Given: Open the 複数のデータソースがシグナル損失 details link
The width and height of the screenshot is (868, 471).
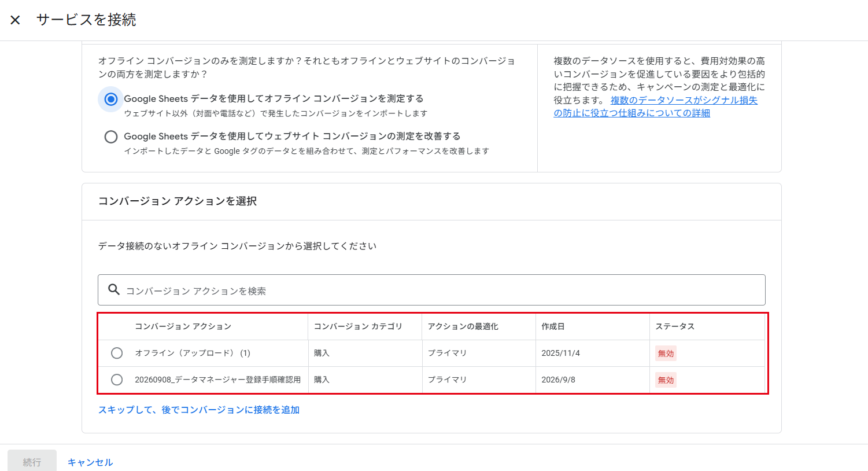Looking at the screenshot, I should tap(656, 106).
